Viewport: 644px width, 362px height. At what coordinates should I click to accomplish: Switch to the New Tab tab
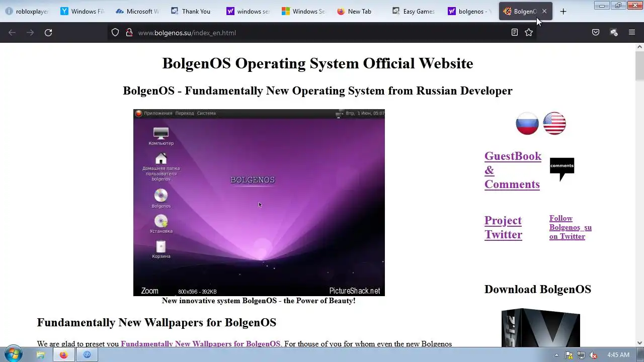click(360, 11)
